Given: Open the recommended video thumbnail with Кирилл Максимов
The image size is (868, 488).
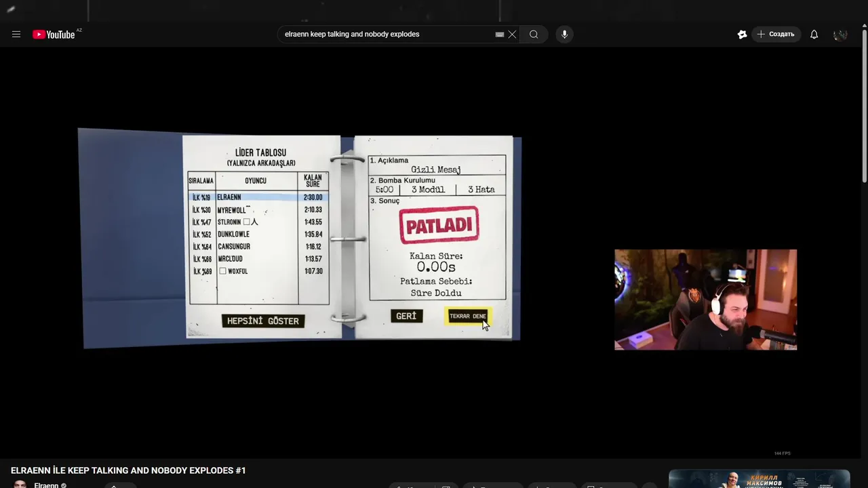Looking at the screenshot, I should point(759,479).
